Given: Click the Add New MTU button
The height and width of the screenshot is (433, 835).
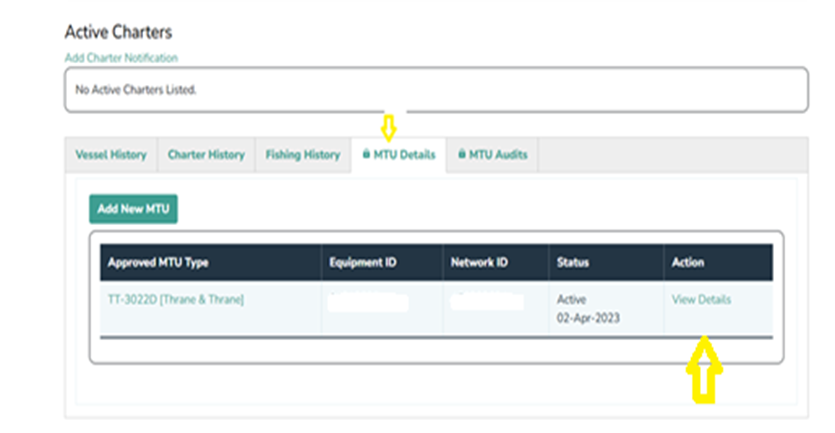Looking at the screenshot, I should point(133,209).
